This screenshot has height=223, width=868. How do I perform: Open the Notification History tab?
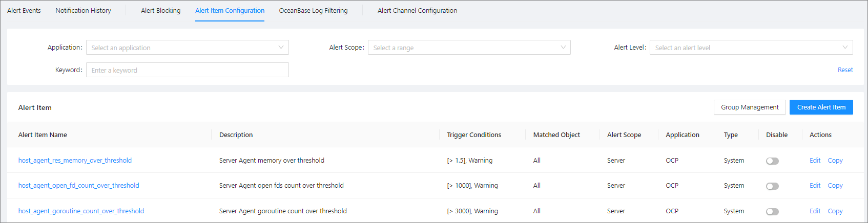point(84,11)
